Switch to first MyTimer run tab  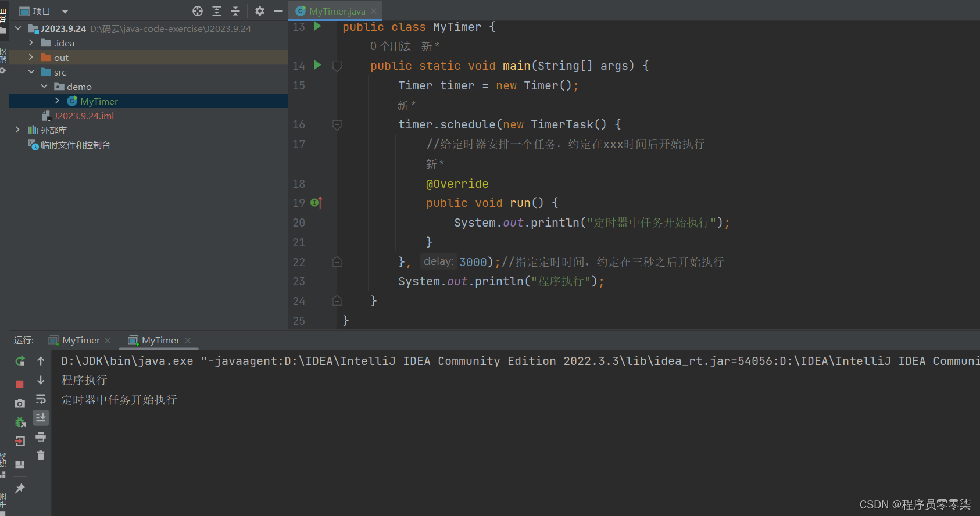tap(81, 340)
